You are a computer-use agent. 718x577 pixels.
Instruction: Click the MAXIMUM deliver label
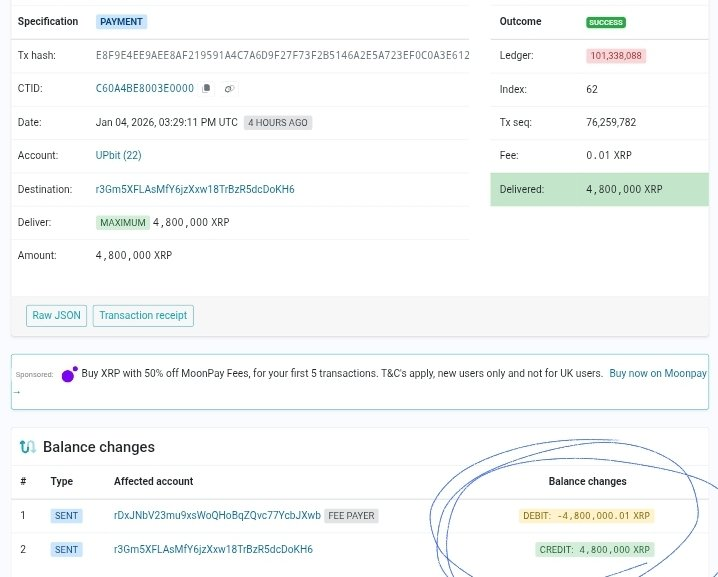click(122, 222)
